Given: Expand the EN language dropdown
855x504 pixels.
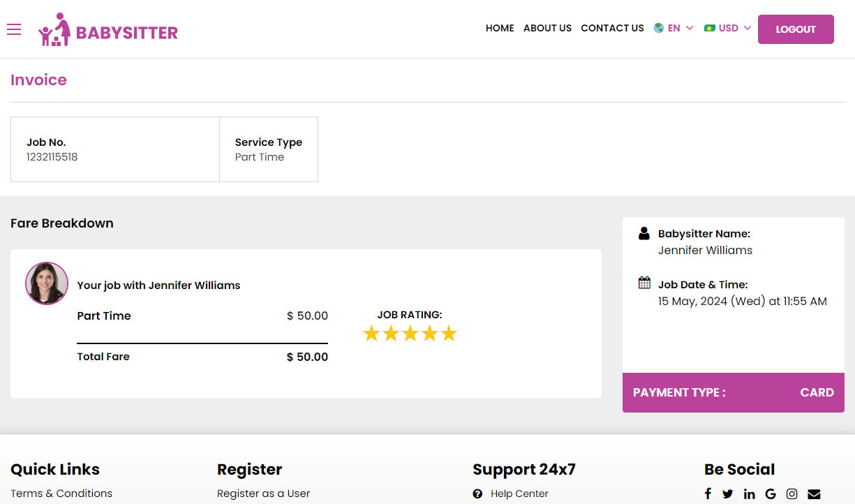Looking at the screenshot, I should tap(674, 28).
